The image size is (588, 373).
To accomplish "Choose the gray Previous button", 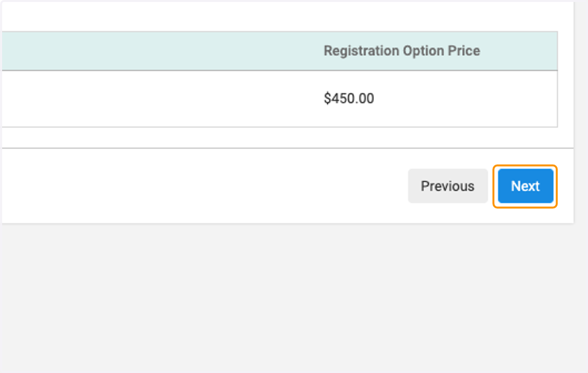I will (447, 186).
